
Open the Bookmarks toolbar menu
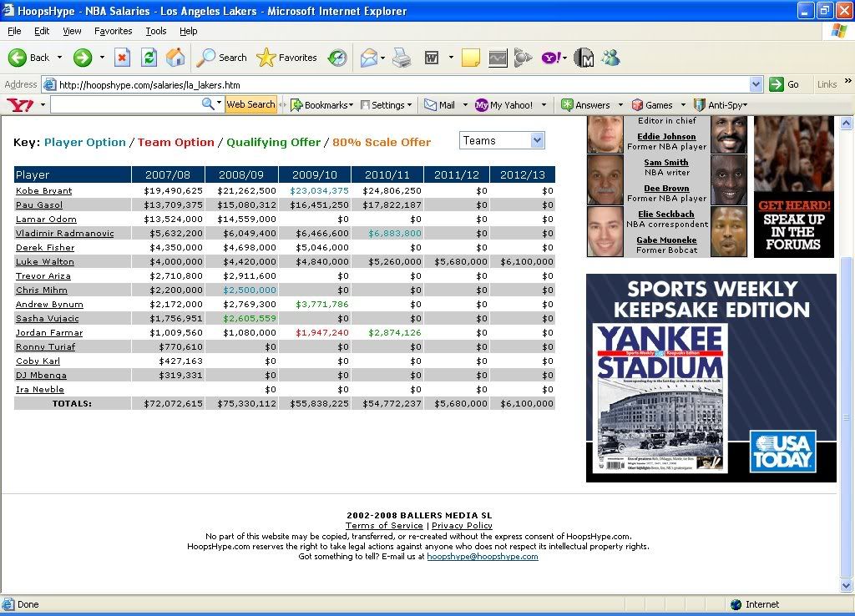[x=321, y=104]
